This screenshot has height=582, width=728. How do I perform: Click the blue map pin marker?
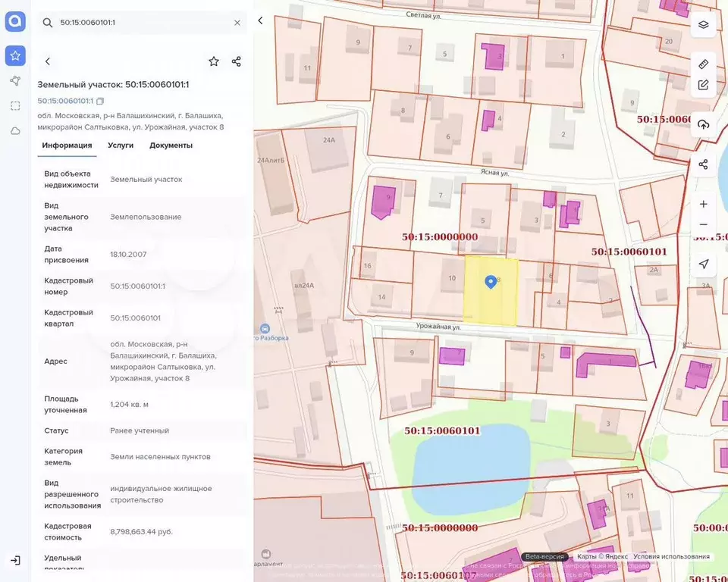coord(491,282)
